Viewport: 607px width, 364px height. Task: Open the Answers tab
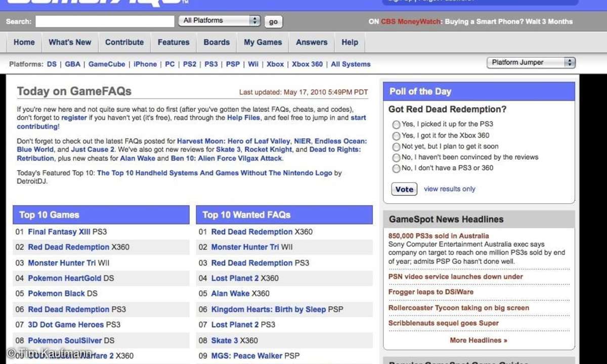312,42
